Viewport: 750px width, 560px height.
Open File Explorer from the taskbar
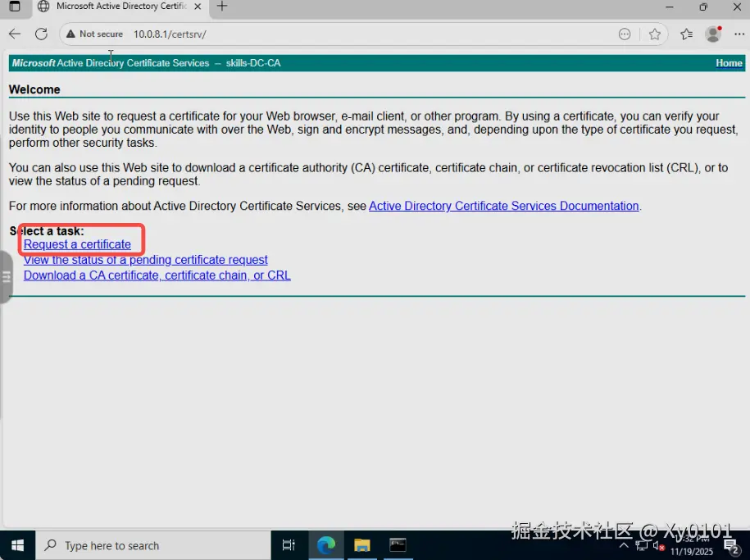pyautogui.click(x=362, y=545)
